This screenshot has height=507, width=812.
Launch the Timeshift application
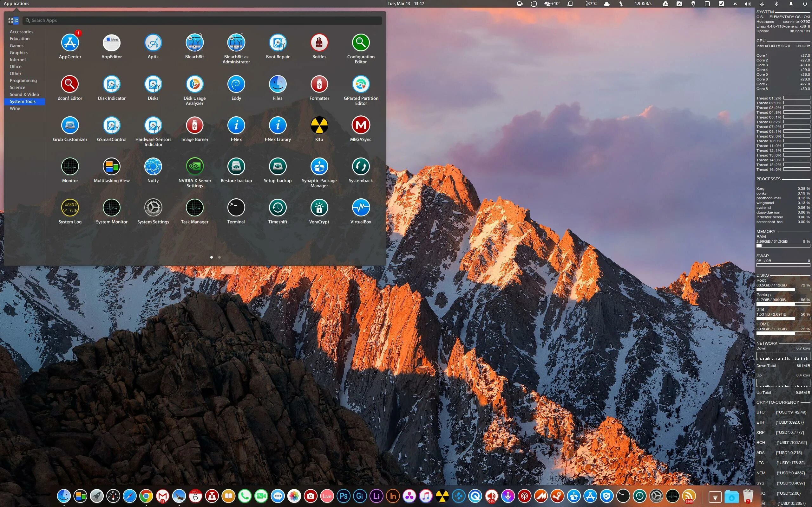pos(278,208)
